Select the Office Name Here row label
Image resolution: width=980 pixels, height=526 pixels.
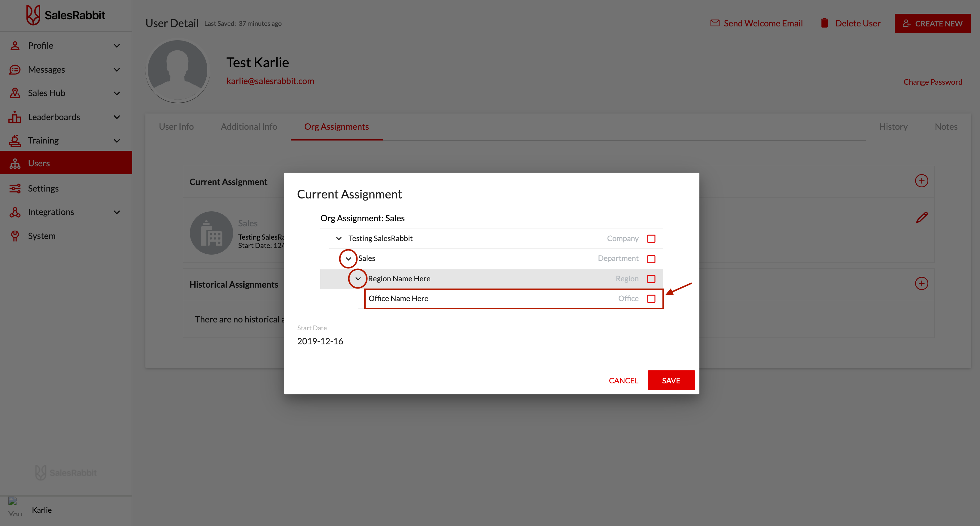point(398,299)
